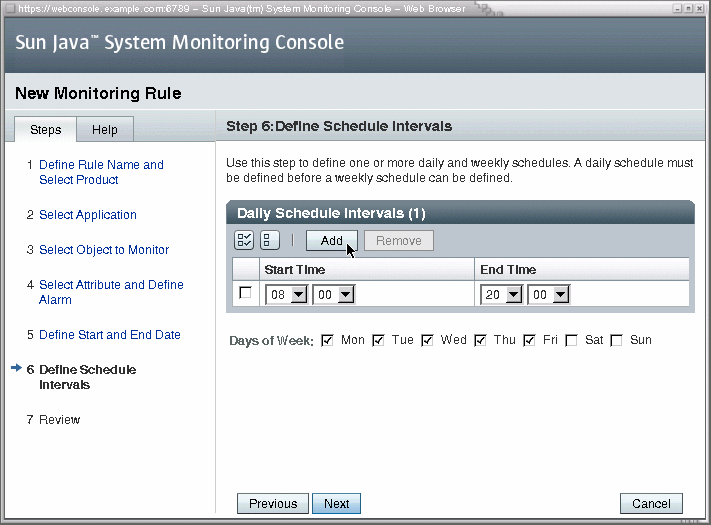The width and height of the screenshot is (711, 525).
Task: Click the Add interval button
Action: [x=331, y=240]
